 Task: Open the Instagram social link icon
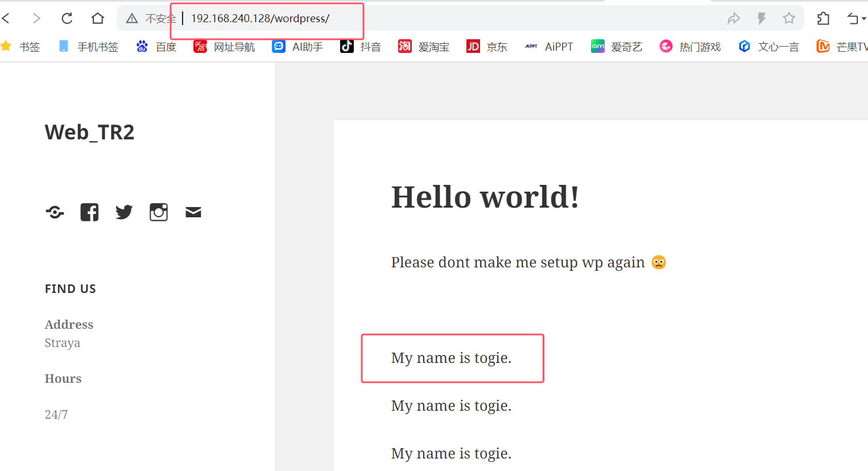pyautogui.click(x=159, y=212)
